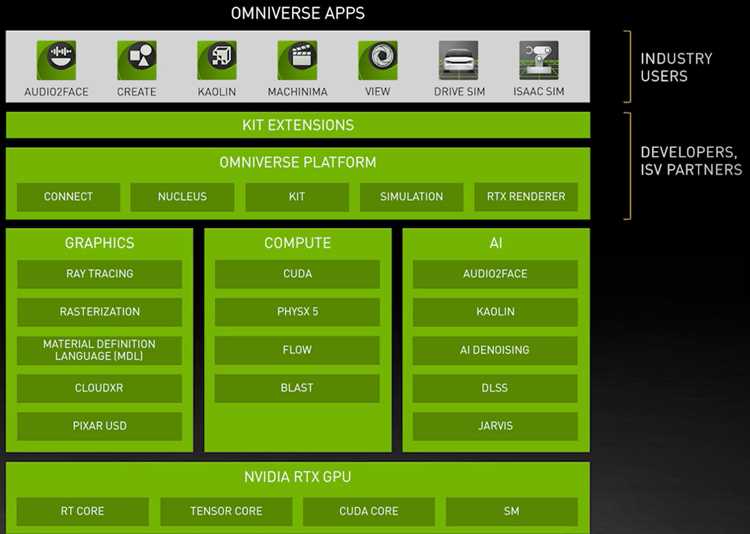
Task: Select the Tensor Core block
Action: coord(226,512)
